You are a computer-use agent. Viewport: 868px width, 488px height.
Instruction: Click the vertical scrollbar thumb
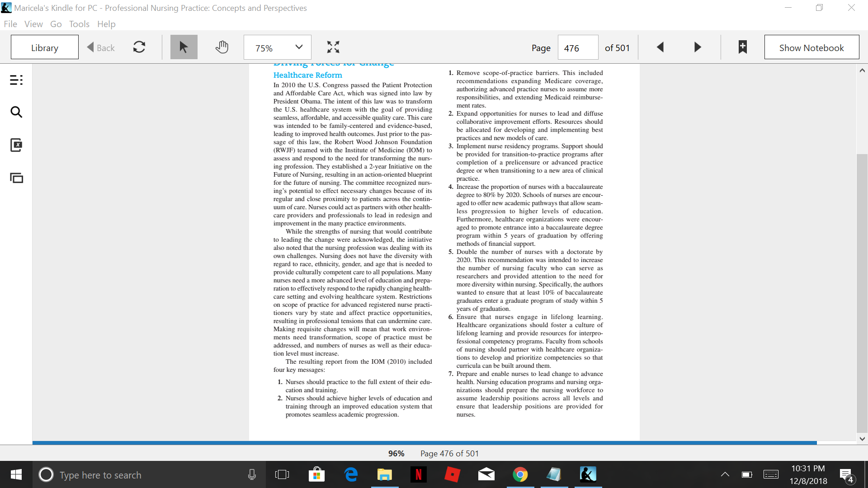click(x=862, y=294)
